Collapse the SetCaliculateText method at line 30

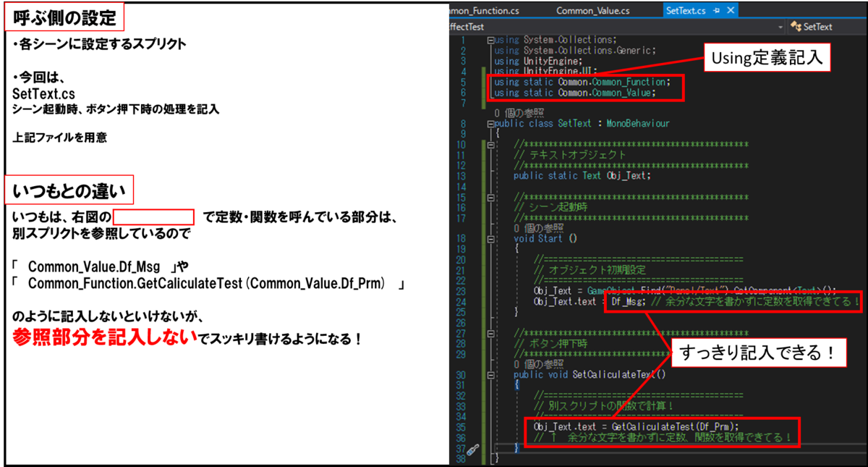point(491,374)
